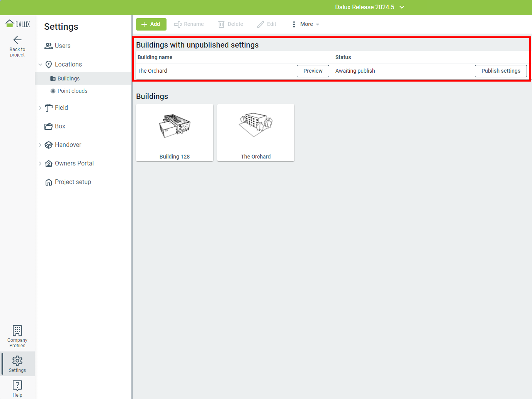The width and height of the screenshot is (532, 399).
Task: Preview The Orchard unpublished settings
Action: pyautogui.click(x=313, y=71)
